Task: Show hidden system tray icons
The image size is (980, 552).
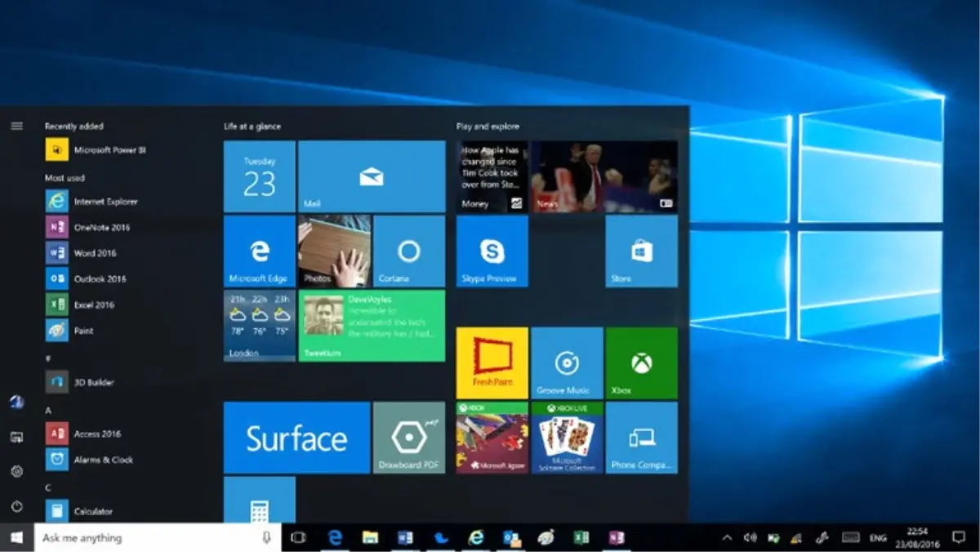Action: point(727,537)
